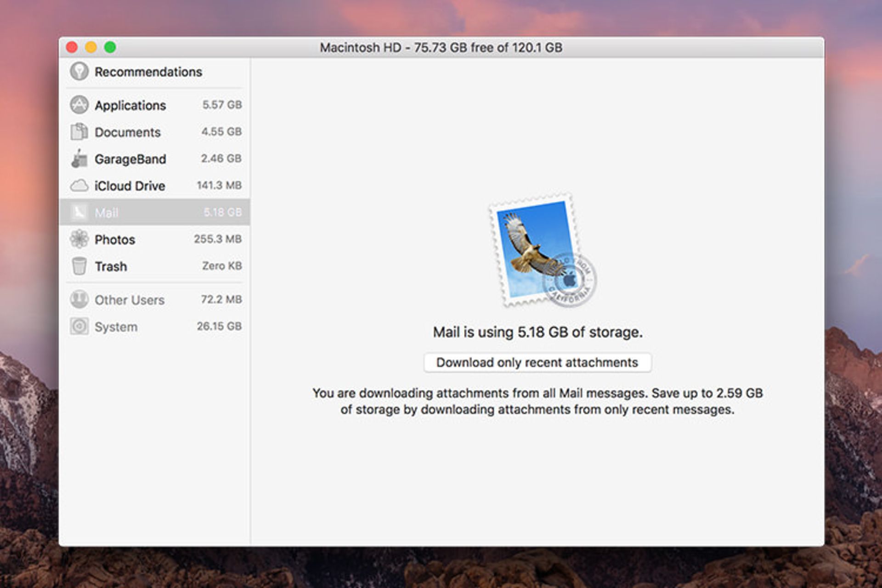The height and width of the screenshot is (588, 882).
Task: Click the window title showing Macintosh HD
Action: click(441, 47)
